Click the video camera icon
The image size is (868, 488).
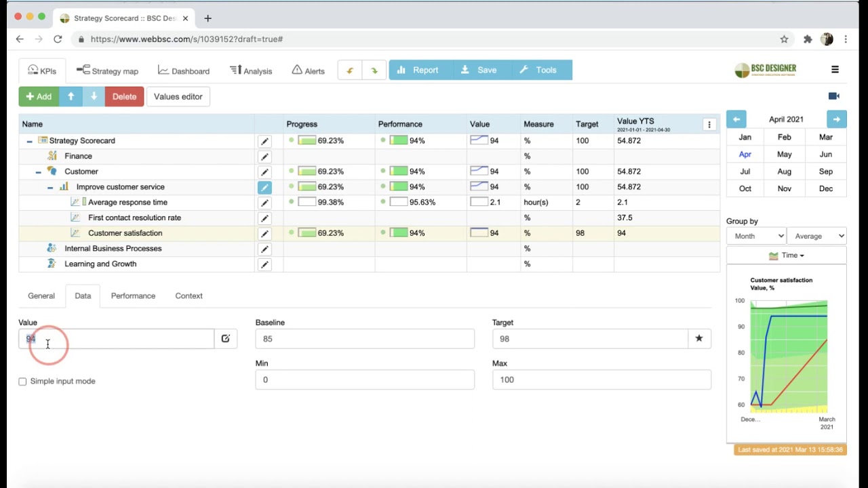[x=834, y=96]
